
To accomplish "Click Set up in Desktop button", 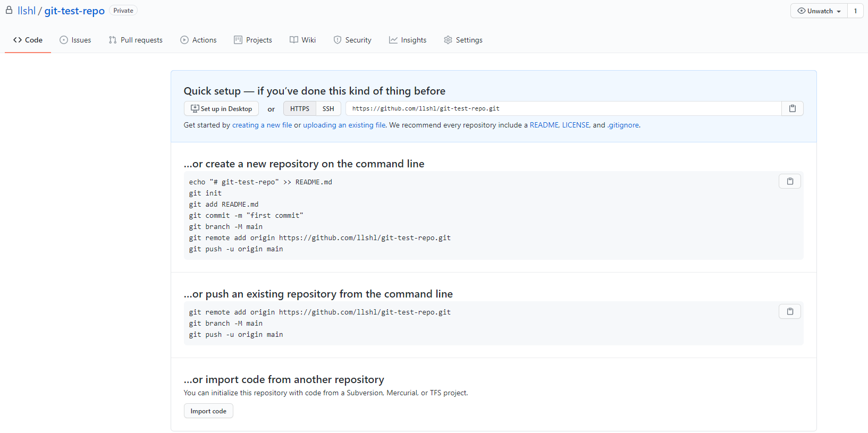I will coord(221,108).
